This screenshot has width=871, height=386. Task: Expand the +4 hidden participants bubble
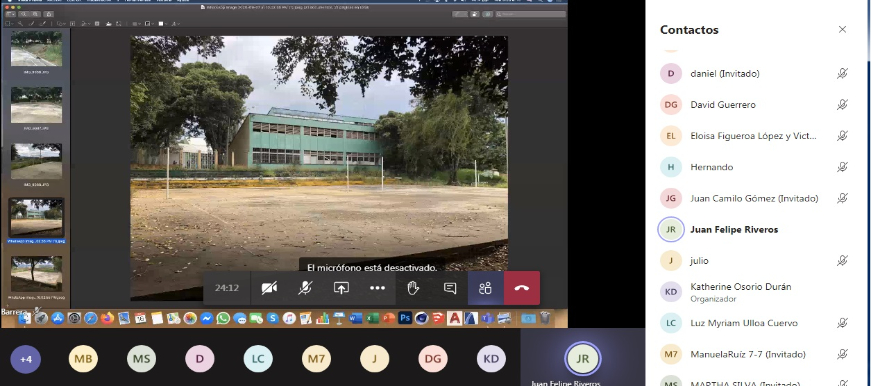(26, 359)
